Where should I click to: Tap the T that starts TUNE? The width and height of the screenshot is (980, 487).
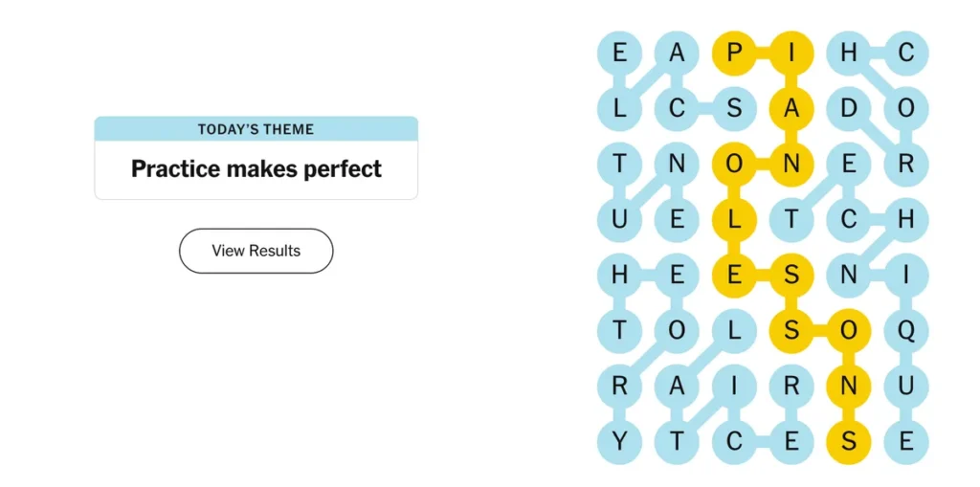coord(619,165)
